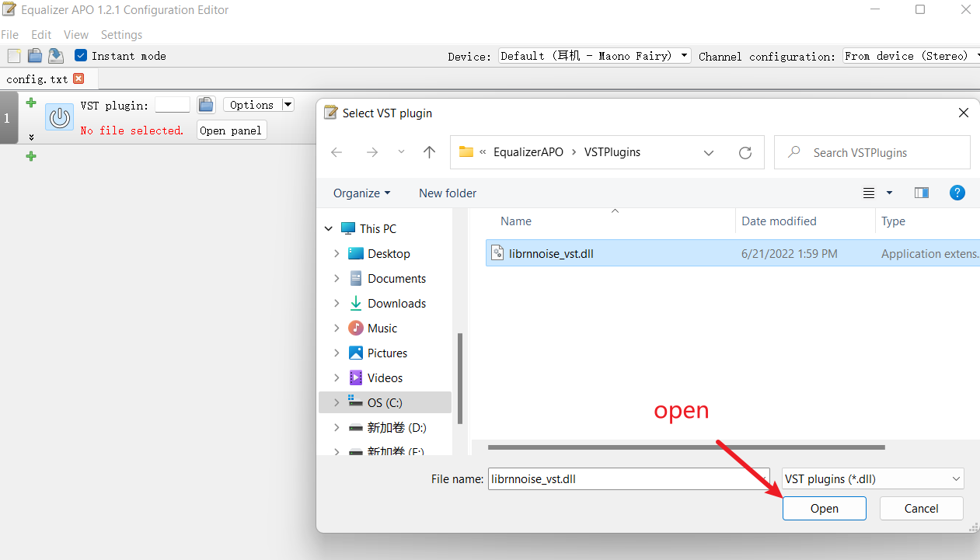980x560 pixels.
Task: Click the Open file folder icon in toolbar
Action: point(35,56)
